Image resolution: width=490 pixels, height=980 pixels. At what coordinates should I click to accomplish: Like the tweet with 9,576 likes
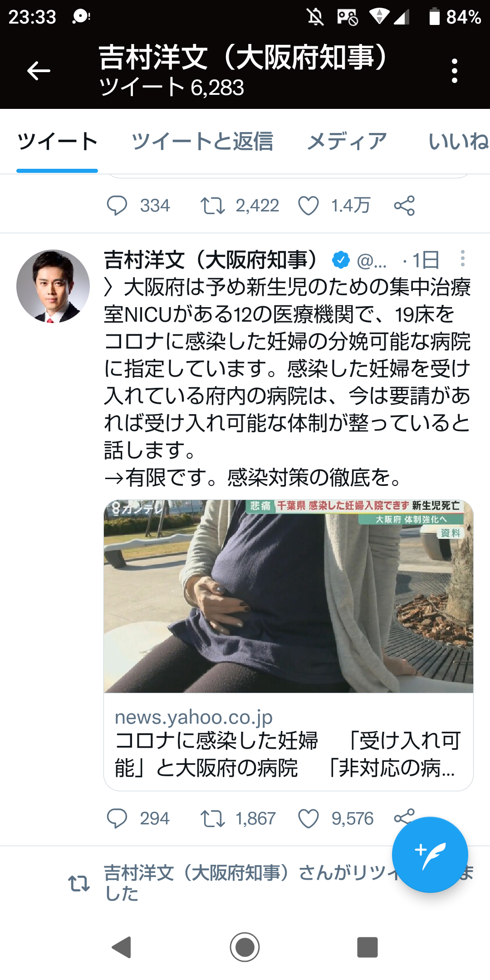coord(309,818)
